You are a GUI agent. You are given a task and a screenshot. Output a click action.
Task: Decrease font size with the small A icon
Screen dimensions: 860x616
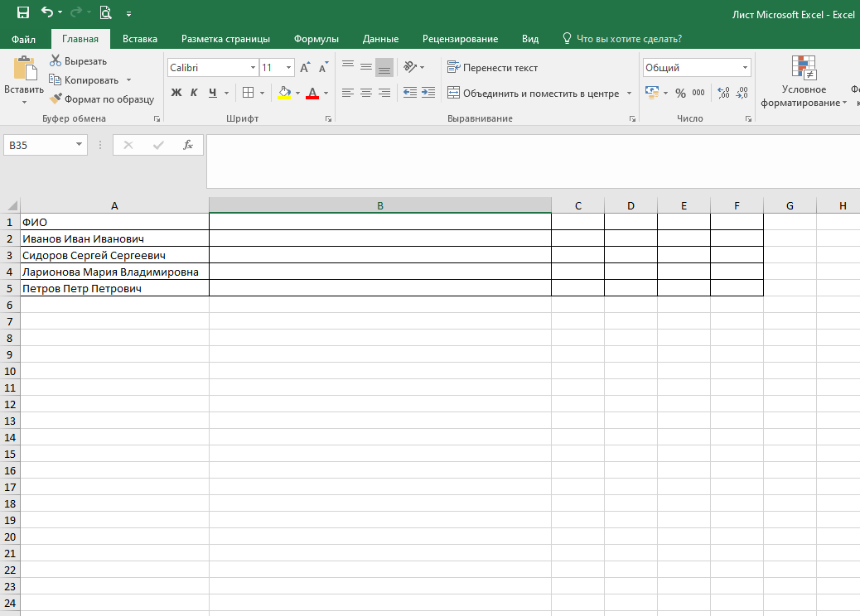tap(324, 67)
